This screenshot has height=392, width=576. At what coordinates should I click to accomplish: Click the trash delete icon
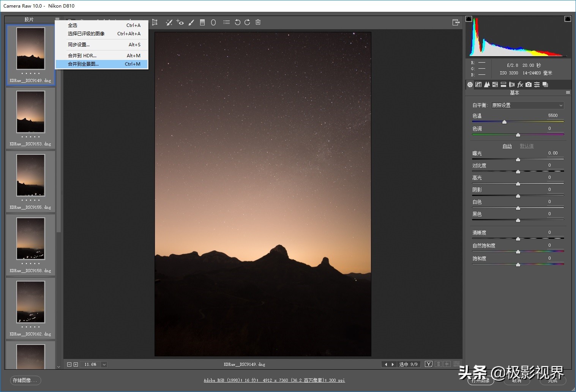click(258, 22)
